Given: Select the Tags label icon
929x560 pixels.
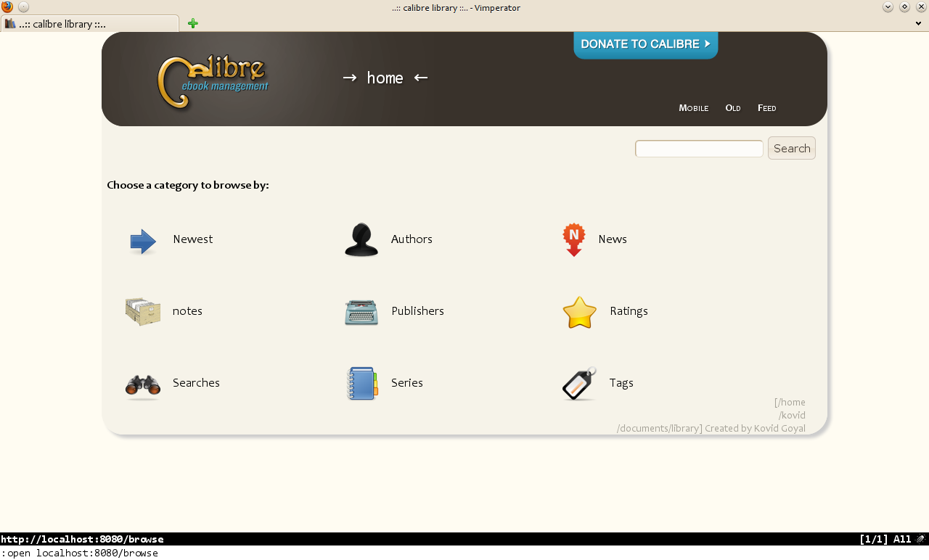Looking at the screenshot, I should click(x=580, y=384).
